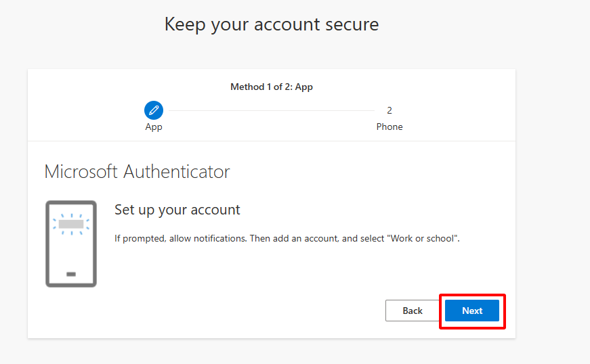The image size is (590, 364).
Task: Select the App step label
Action: coord(154,127)
